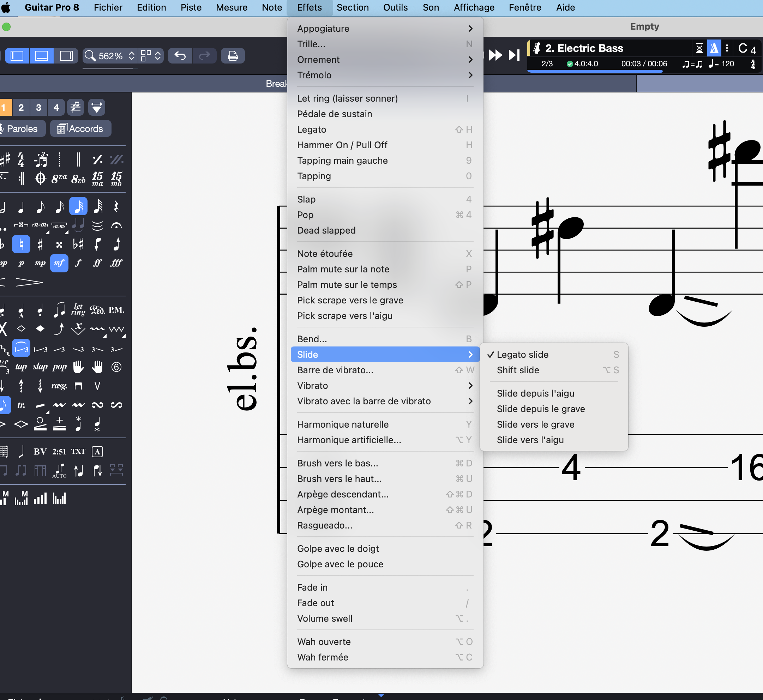Screen dimensions: 763x700
Task: Open the Piste menu in menu bar
Action: click(x=191, y=7)
